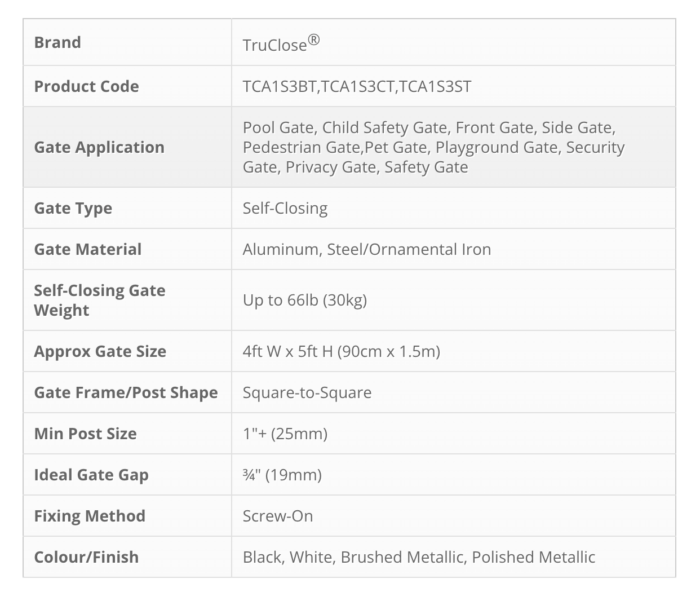Screen dimensions: 700x592
Task: Click the Brand row label
Action: pyautogui.click(x=57, y=42)
